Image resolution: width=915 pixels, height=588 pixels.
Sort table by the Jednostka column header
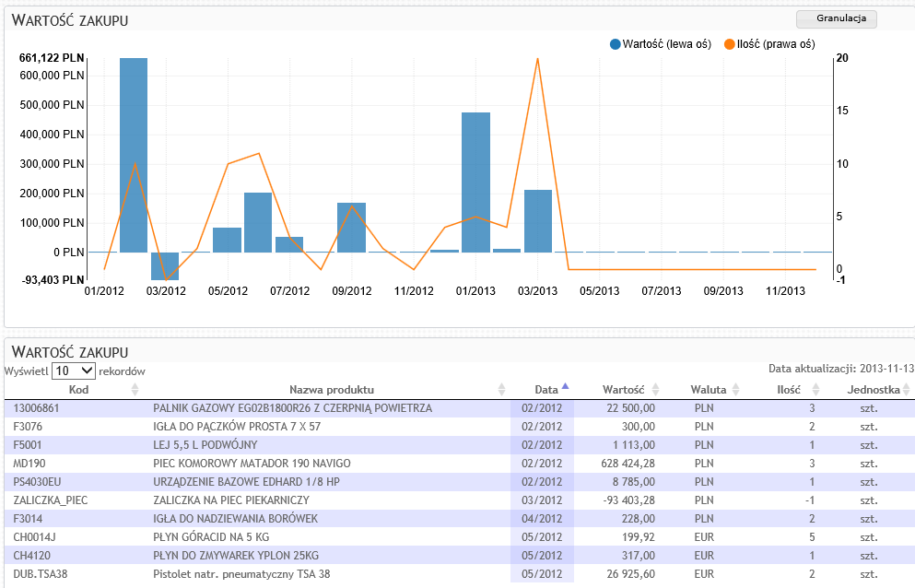874,390
